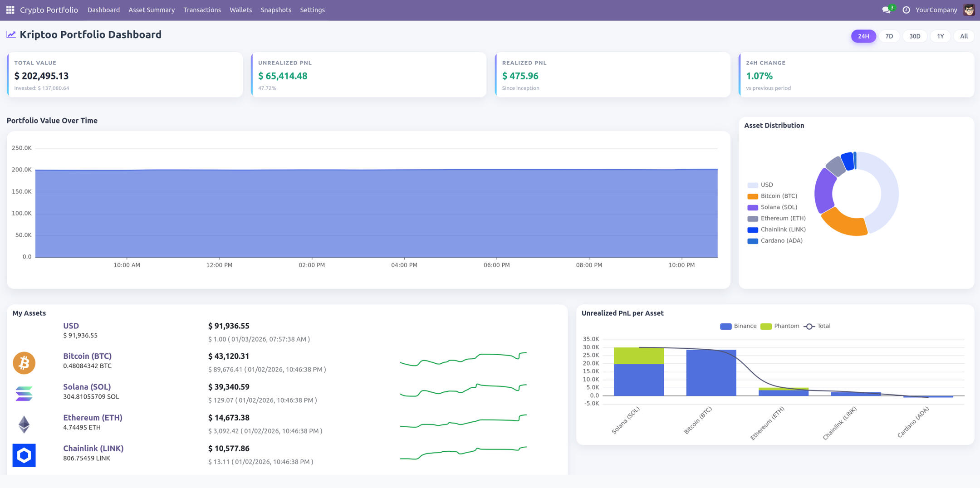Image resolution: width=980 pixels, height=488 pixels.
Task: Open the Asset Summary page
Action: point(152,10)
